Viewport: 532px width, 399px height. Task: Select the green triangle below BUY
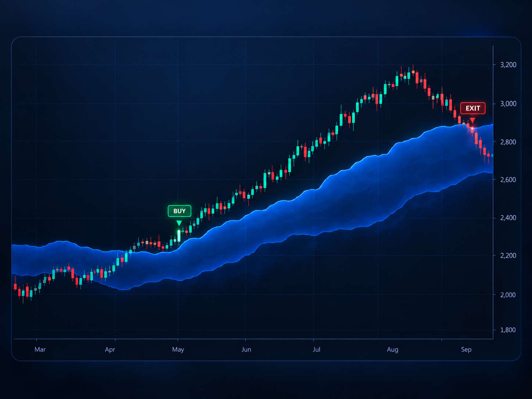click(179, 223)
